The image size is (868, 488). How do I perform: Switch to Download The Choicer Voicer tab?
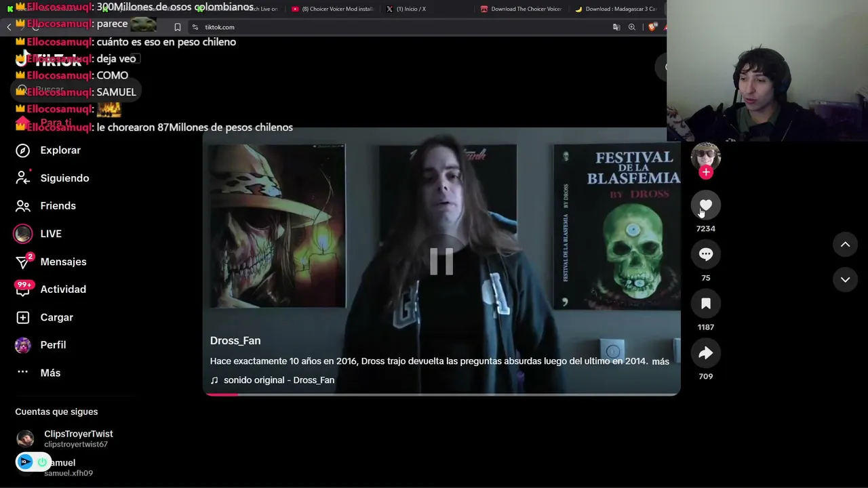tap(520, 9)
